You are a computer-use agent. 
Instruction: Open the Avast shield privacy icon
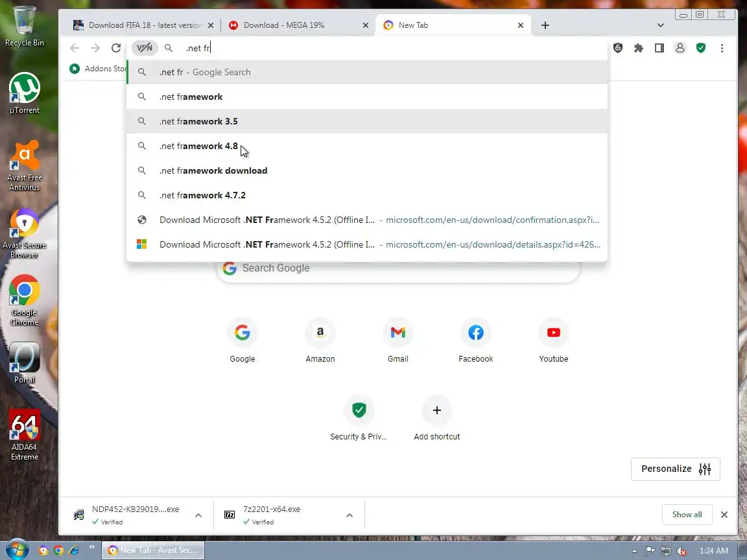click(x=618, y=47)
